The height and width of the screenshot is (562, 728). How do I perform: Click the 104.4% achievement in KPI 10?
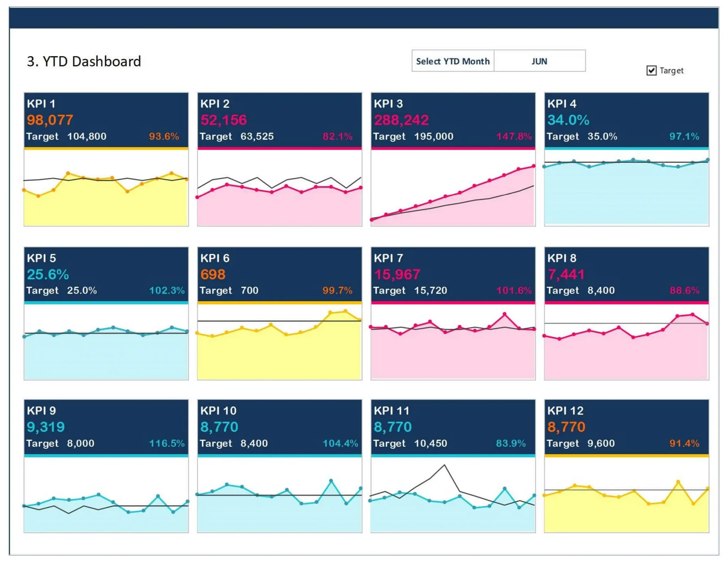click(x=340, y=443)
